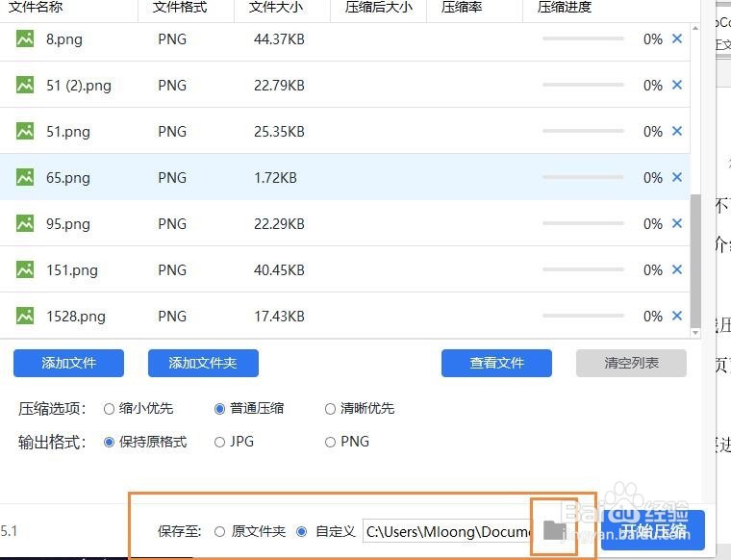
Task: Click the PNG format cell of 51.png
Action: point(172,132)
